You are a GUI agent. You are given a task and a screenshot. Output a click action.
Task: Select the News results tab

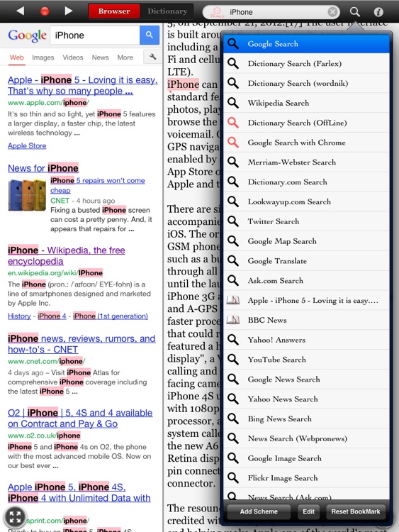101,57
